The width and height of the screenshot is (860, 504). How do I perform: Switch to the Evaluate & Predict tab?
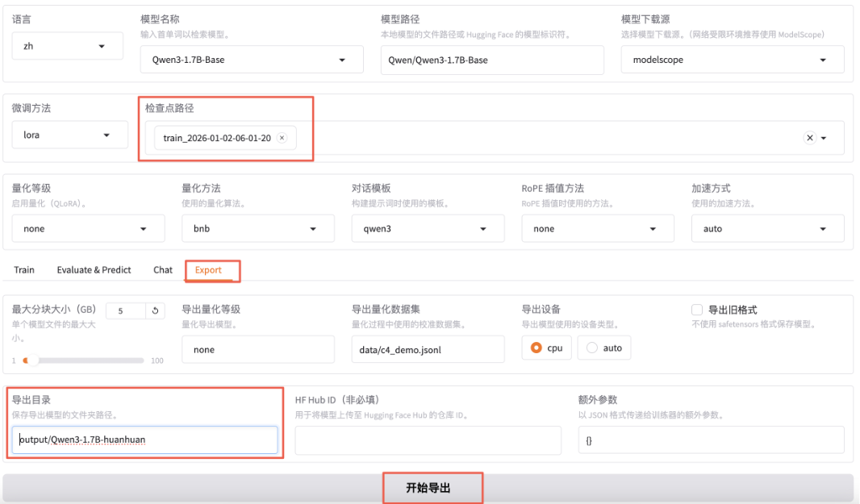click(94, 270)
